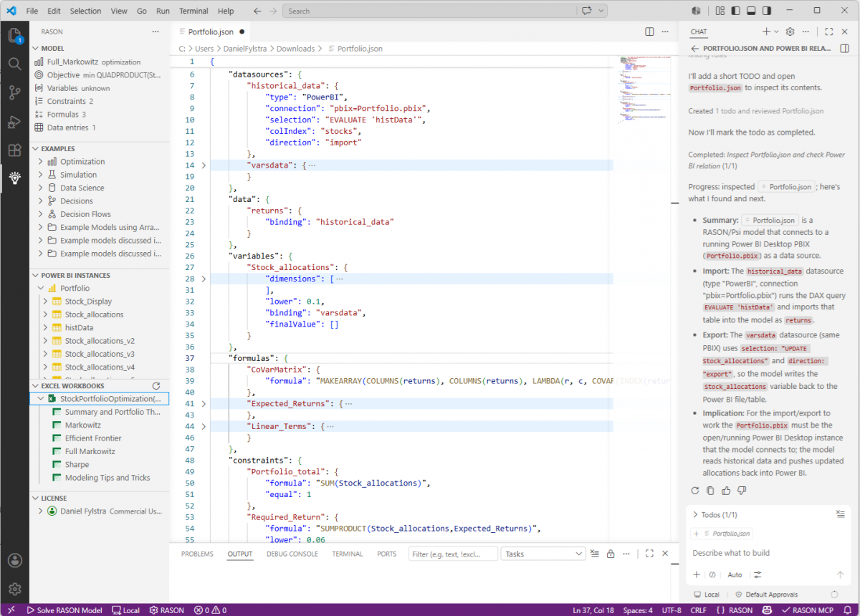Copy the chat response
This screenshot has width=860, height=616.
710,491
